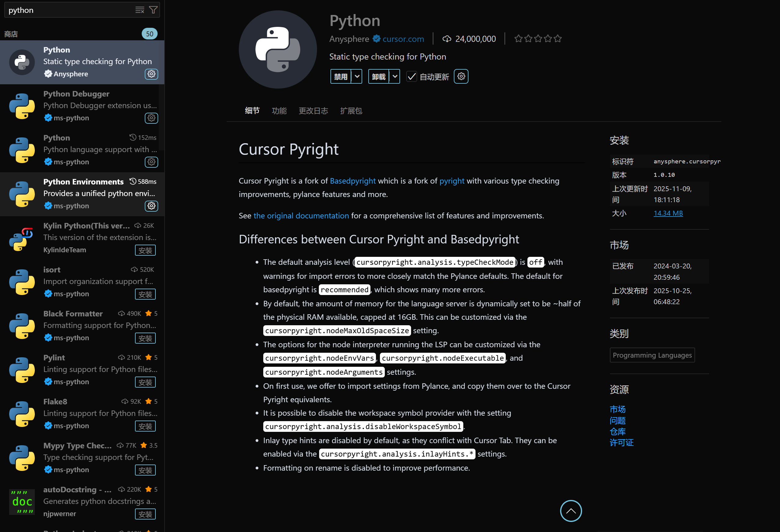Click the gear next to auto update
The width and height of the screenshot is (780, 532).
coord(461,77)
